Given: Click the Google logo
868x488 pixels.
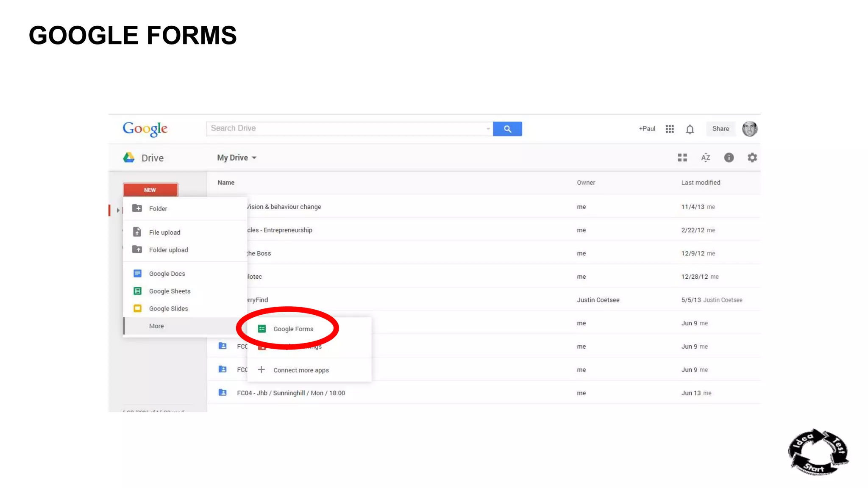Looking at the screenshot, I should coord(145,129).
